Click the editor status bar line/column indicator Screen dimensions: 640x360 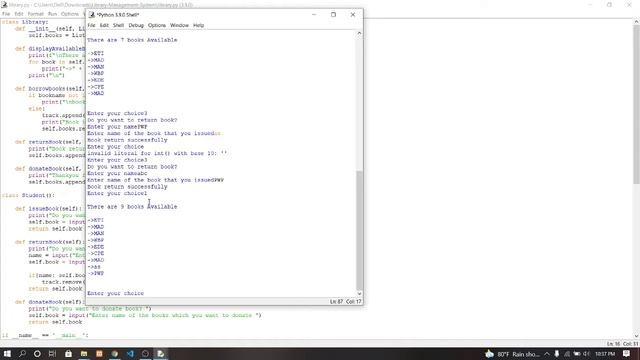tap(622, 344)
